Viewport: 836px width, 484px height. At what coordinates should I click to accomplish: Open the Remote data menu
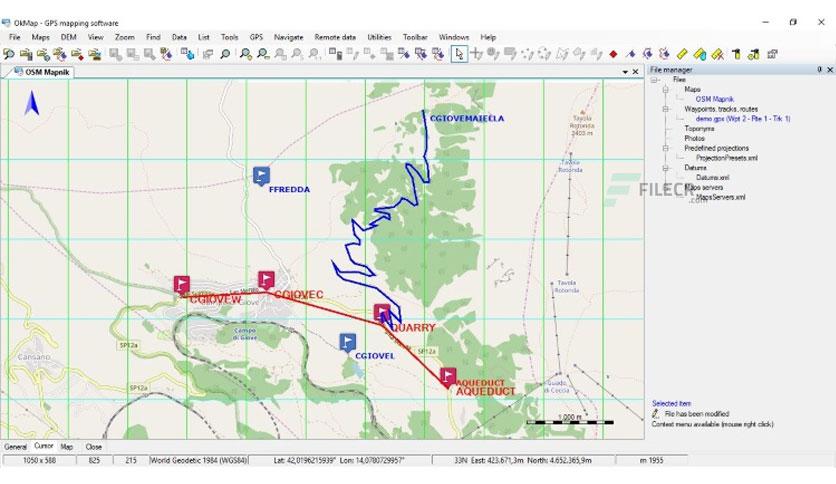pos(335,37)
